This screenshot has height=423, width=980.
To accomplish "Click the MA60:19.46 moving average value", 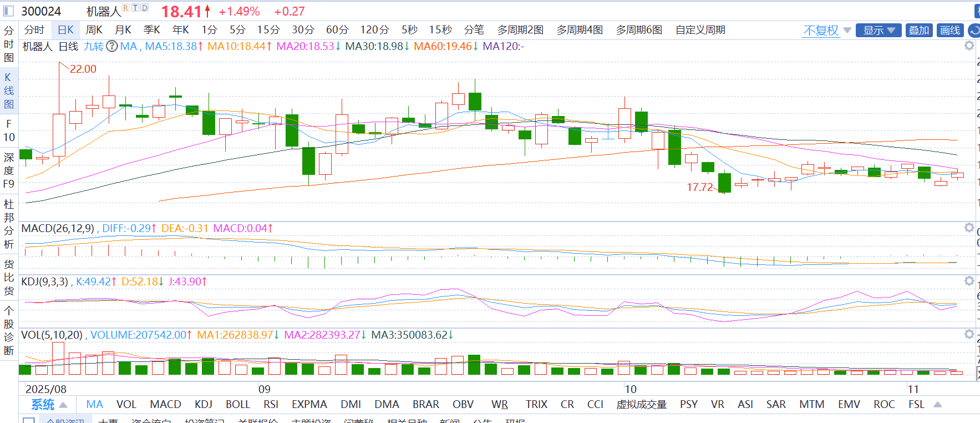I will (446, 46).
